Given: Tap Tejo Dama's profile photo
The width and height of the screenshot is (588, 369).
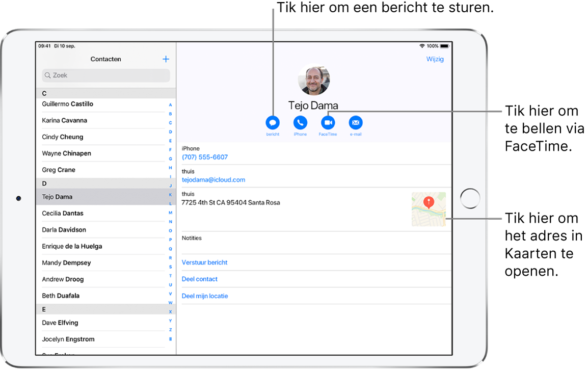Looking at the screenshot, I should coord(314,80).
